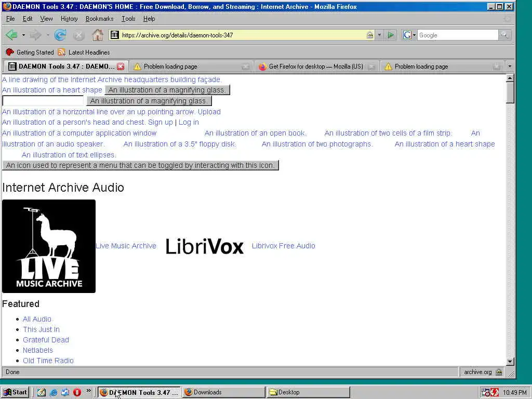Launch Internet Explorer from quick launch

[x=54, y=392]
